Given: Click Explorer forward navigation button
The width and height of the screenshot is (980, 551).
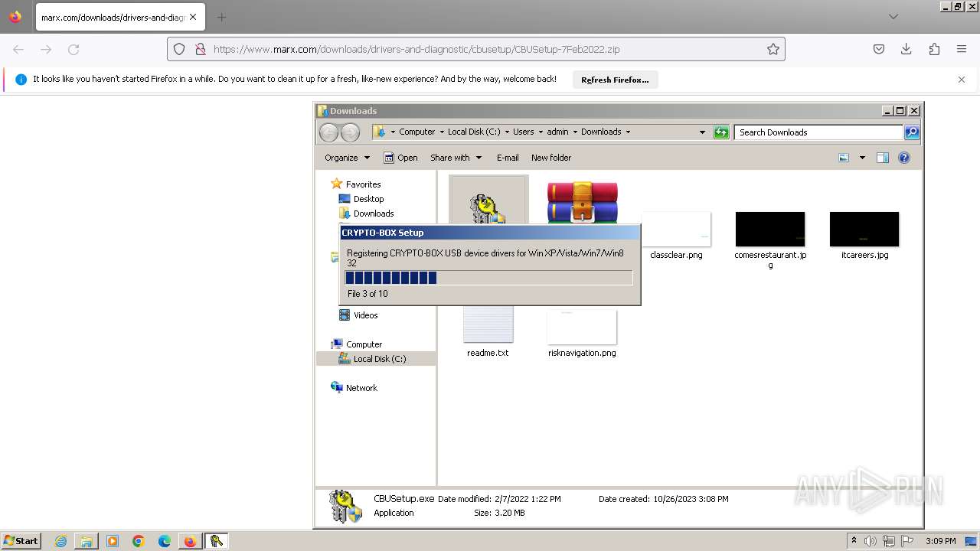Looking at the screenshot, I should pyautogui.click(x=350, y=132).
